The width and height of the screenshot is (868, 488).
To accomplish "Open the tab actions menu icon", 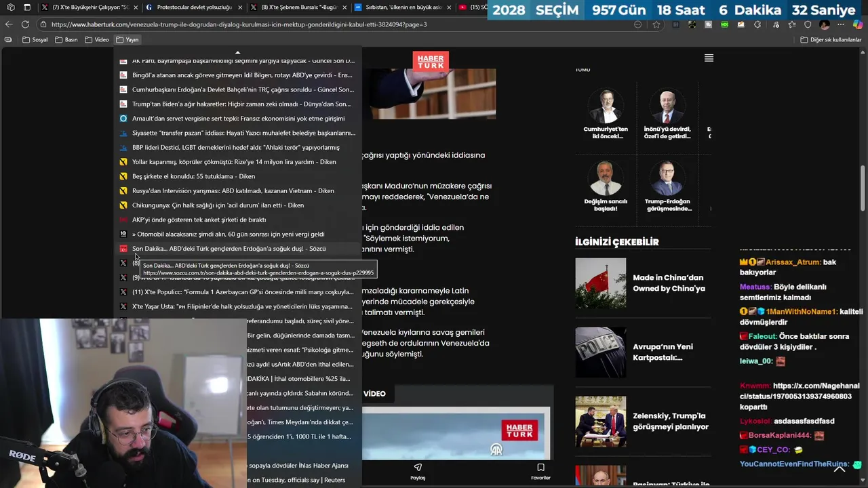I will [x=26, y=7].
